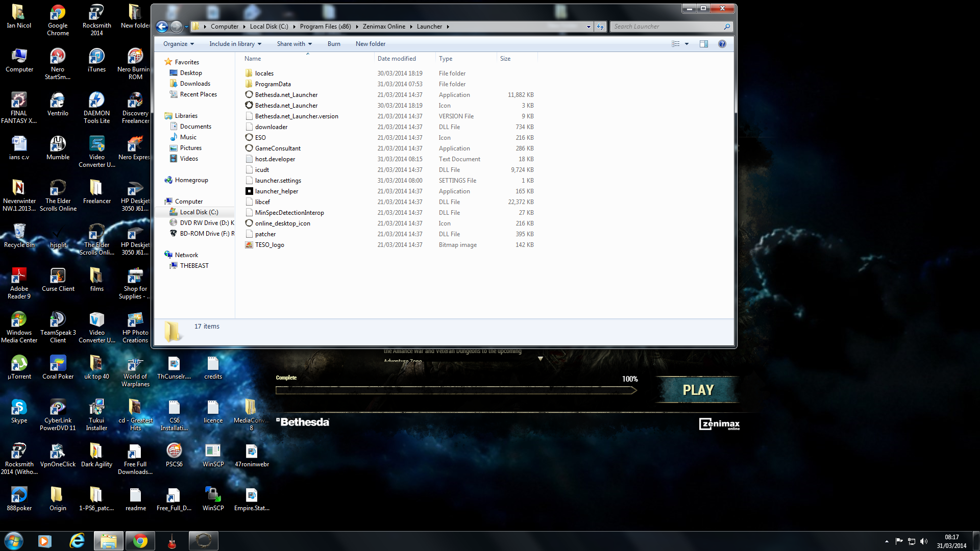The width and height of the screenshot is (980, 551).
Task: Select THEBEAST under Network
Action: point(194,266)
